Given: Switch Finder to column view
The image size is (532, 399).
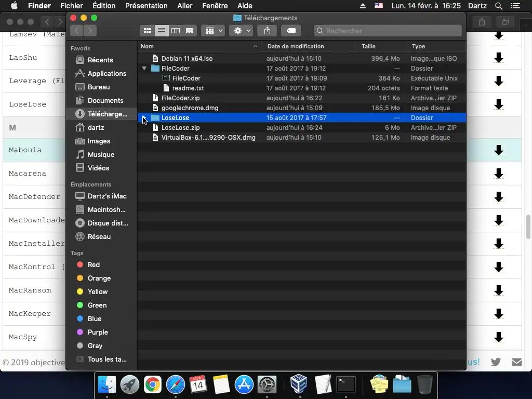Looking at the screenshot, I should click(x=176, y=31).
